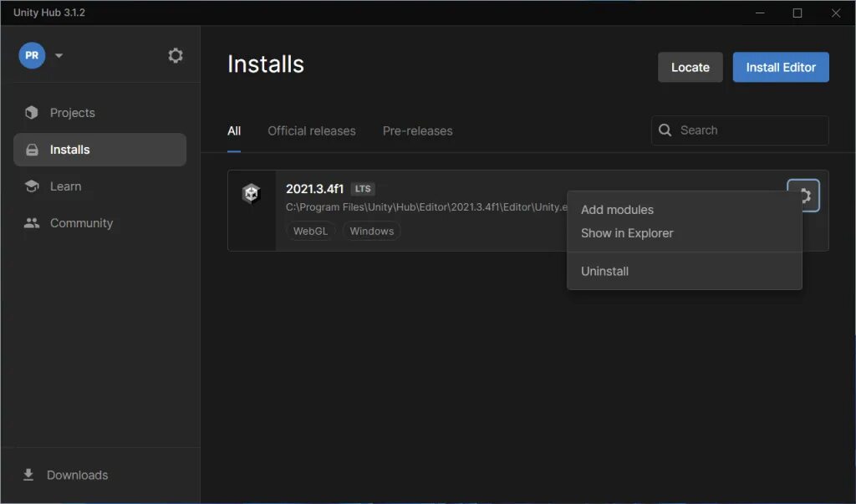Click the Locate button
The height and width of the screenshot is (504, 856).
tap(690, 67)
